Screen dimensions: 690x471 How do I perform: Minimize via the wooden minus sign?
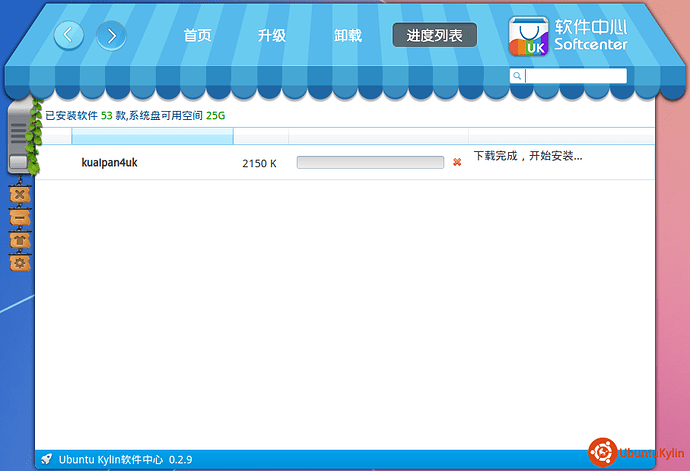tap(20, 217)
